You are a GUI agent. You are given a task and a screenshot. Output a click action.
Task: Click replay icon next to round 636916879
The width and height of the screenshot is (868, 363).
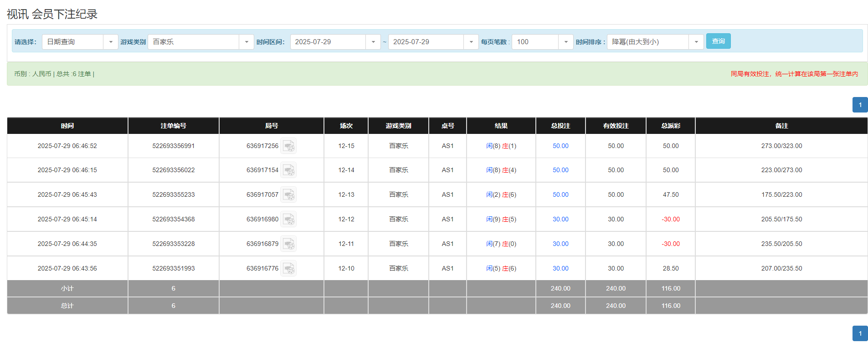coord(288,244)
